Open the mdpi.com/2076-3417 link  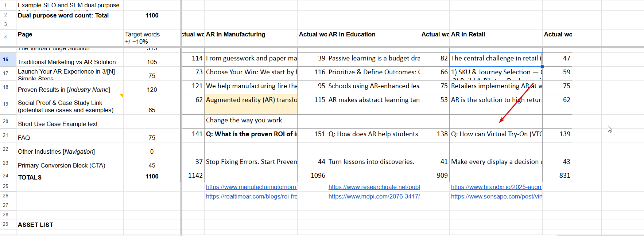374,196
